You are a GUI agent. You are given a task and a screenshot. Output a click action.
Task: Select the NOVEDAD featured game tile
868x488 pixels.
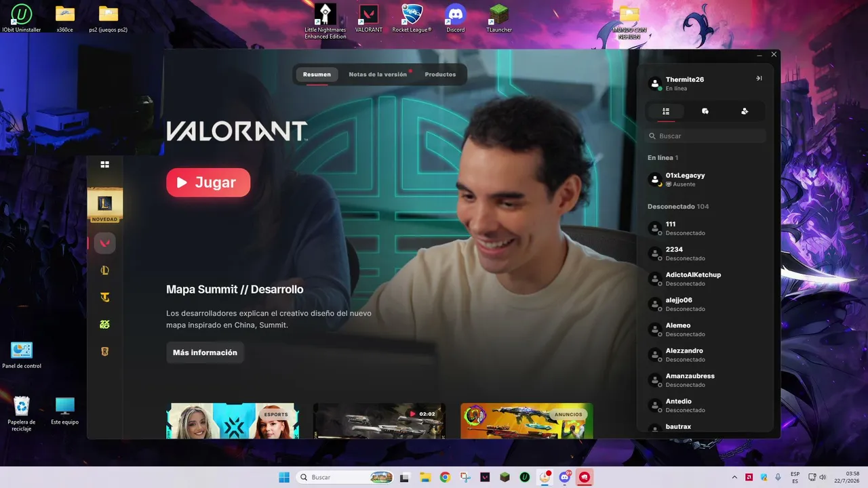tap(104, 205)
